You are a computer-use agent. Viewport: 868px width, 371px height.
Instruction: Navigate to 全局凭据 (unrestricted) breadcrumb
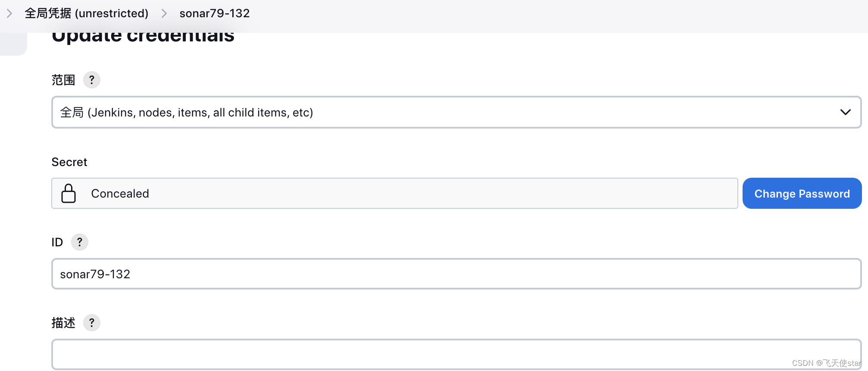point(87,13)
